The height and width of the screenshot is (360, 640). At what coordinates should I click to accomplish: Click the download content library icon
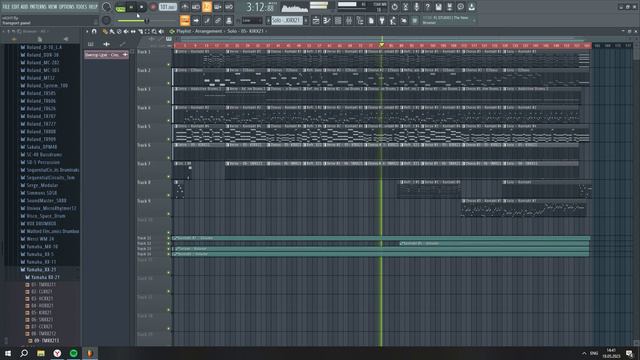point(471,7)
